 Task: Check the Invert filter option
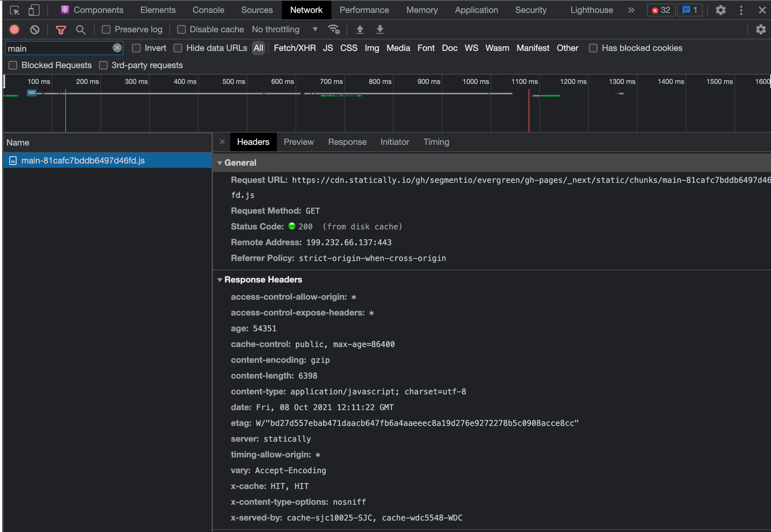click(x=136, y=48)
